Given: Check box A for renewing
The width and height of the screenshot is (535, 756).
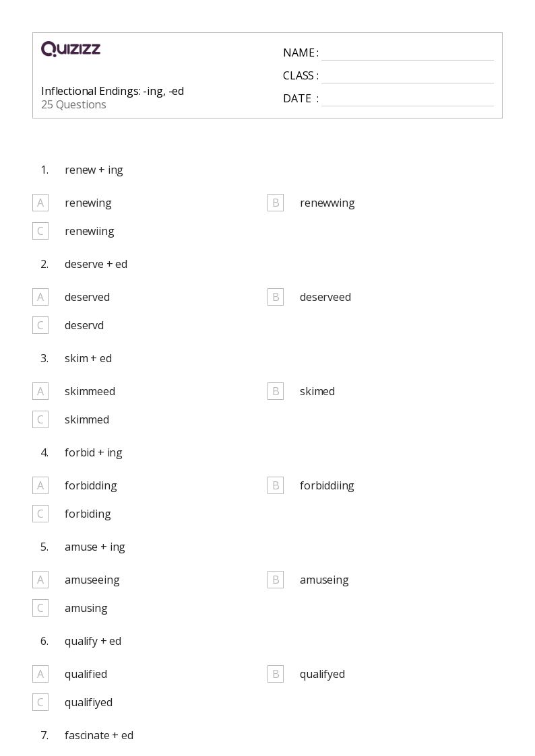Looking at the screenshot, I should (x=40, y=203).
